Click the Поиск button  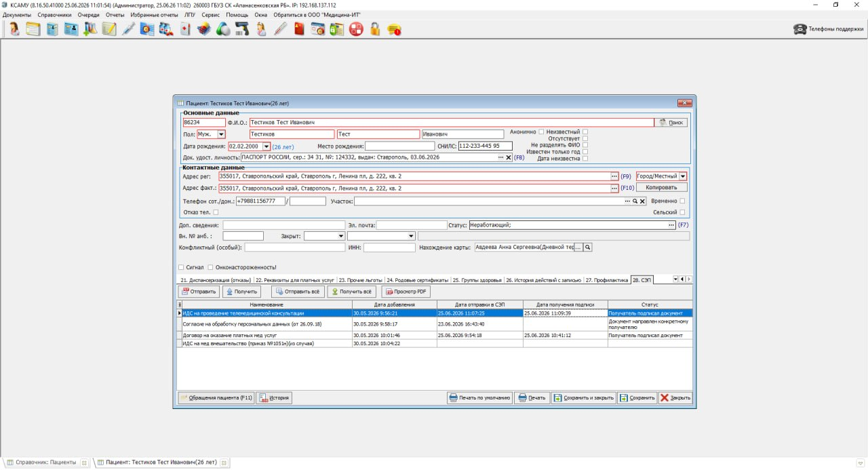pos(671,123)
